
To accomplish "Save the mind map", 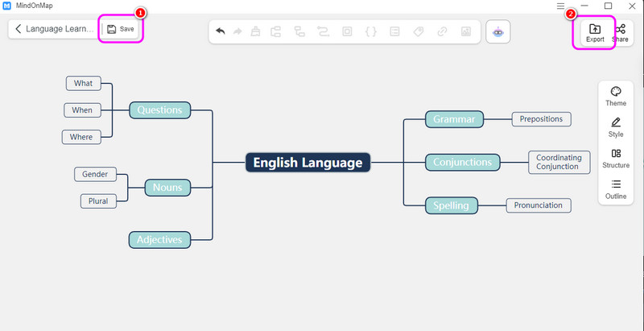I will point(120,29).
